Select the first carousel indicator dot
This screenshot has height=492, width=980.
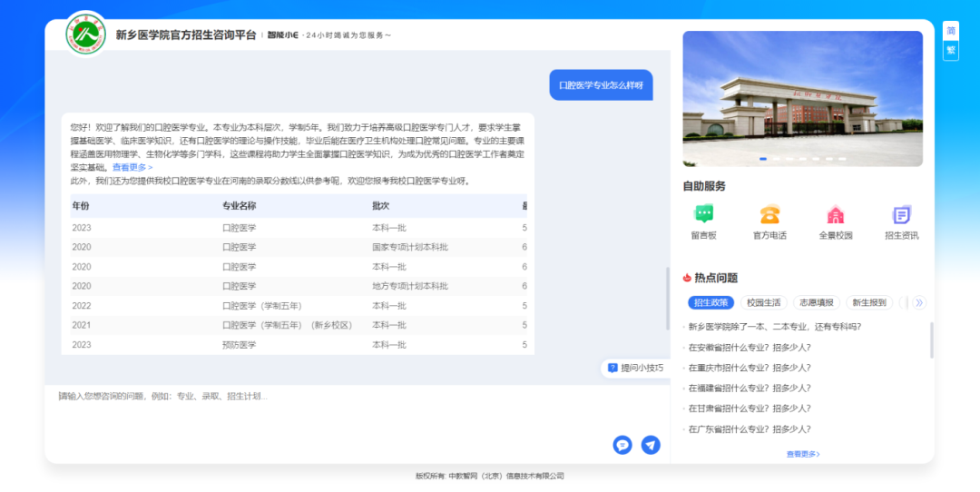tap(763, 159)
